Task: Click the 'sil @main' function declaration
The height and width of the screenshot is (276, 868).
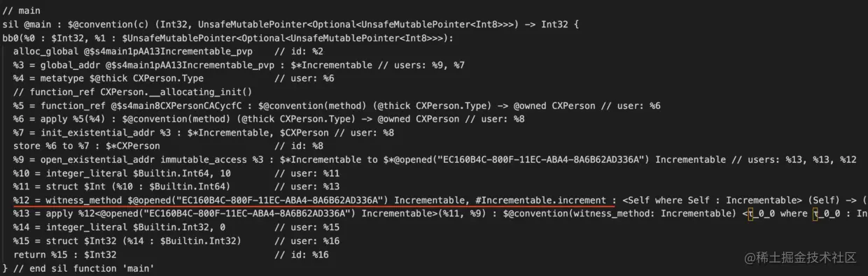Action: (28, 24)
